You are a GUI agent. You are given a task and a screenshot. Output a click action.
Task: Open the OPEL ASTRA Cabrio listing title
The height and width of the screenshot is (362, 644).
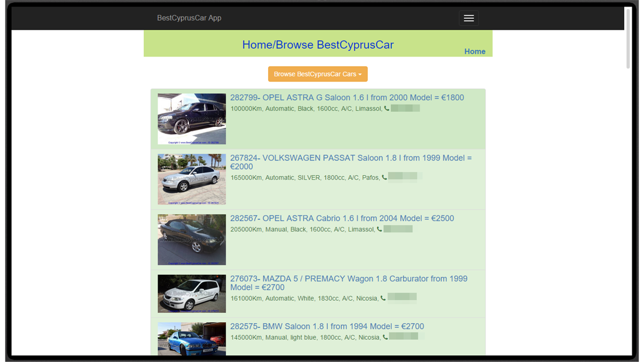(x=342, y=219)
